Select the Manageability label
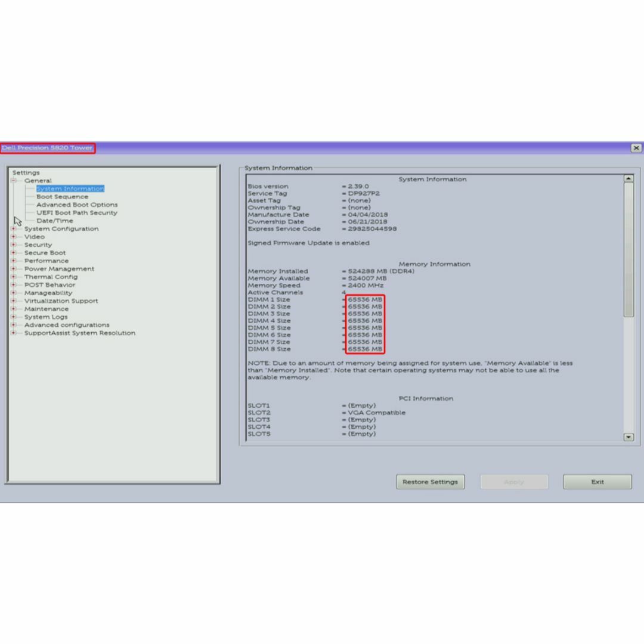Screen dimensions: 644x644 point(48,293)
